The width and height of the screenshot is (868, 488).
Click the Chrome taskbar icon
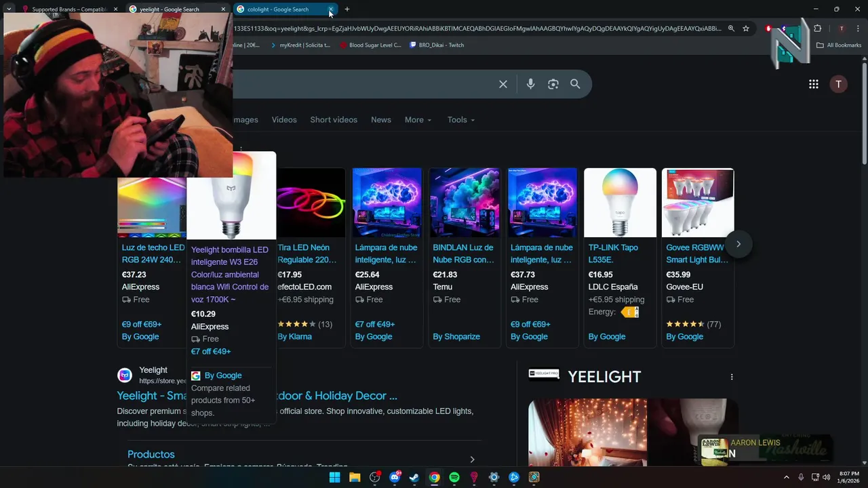pos(435,477)
